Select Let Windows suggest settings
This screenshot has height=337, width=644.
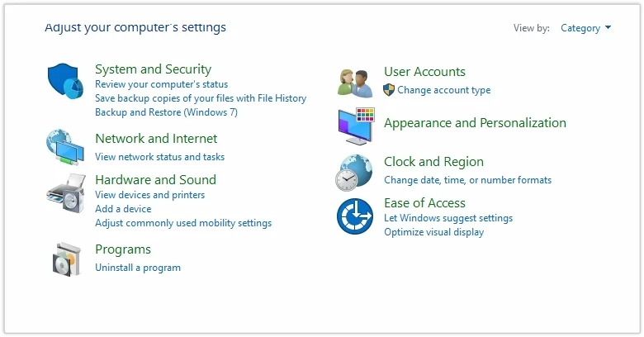448,218
